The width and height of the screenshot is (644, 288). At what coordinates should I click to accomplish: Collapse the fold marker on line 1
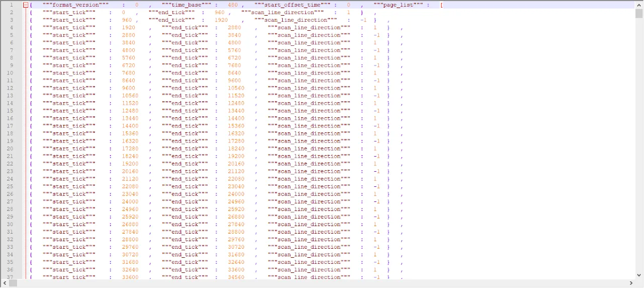pyautogui.click(x=26, y=5)
